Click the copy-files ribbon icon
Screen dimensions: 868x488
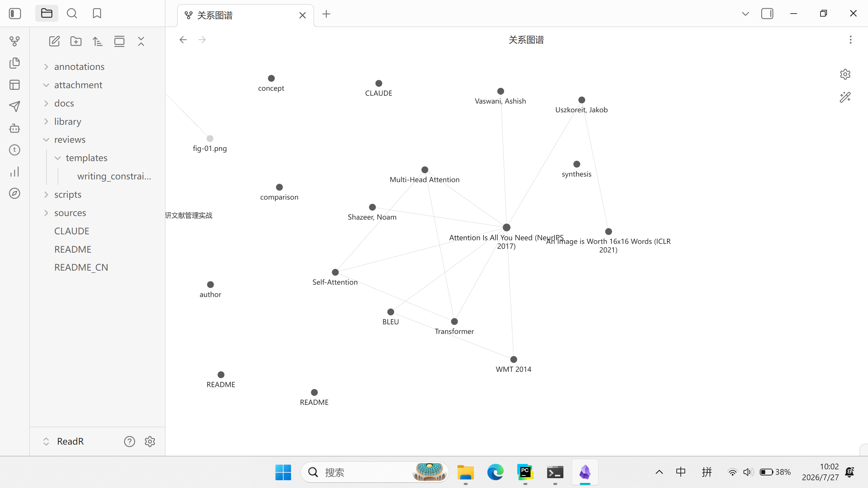[x=15, y=63]
